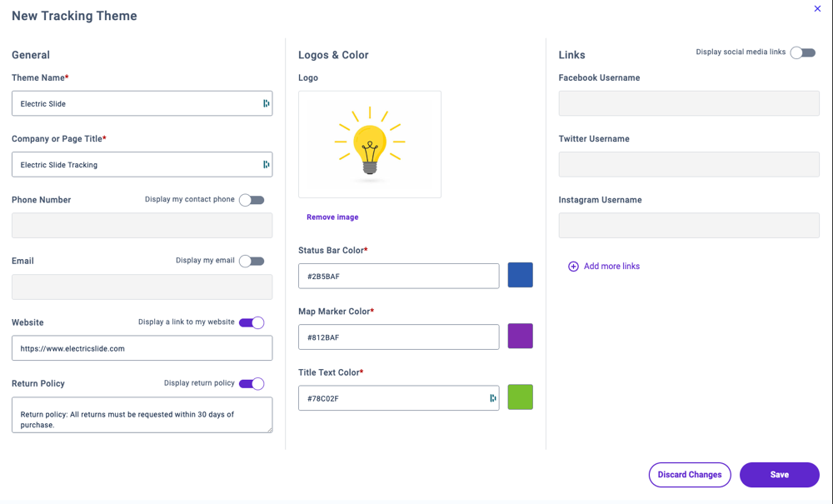Click autofill icon in Title Text Color field

493,398
